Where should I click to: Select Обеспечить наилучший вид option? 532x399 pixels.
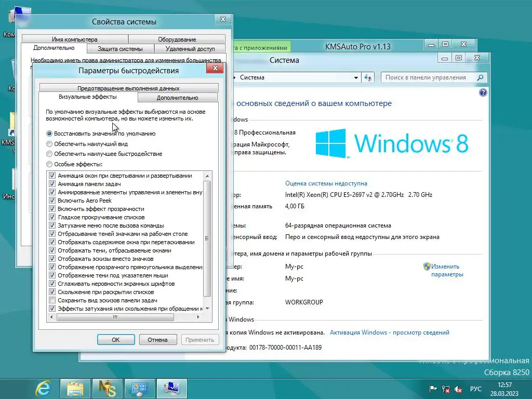pyautogui.click(x=87, y=144)
